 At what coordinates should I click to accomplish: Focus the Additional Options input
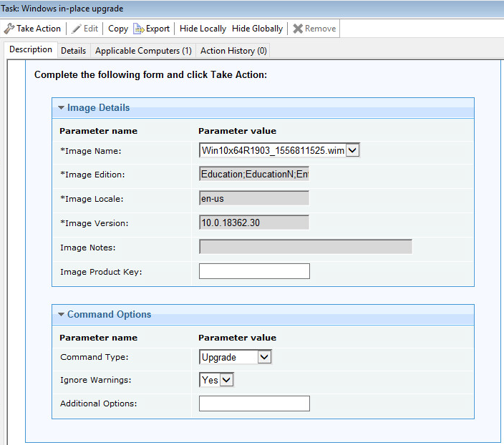point(254,404)
